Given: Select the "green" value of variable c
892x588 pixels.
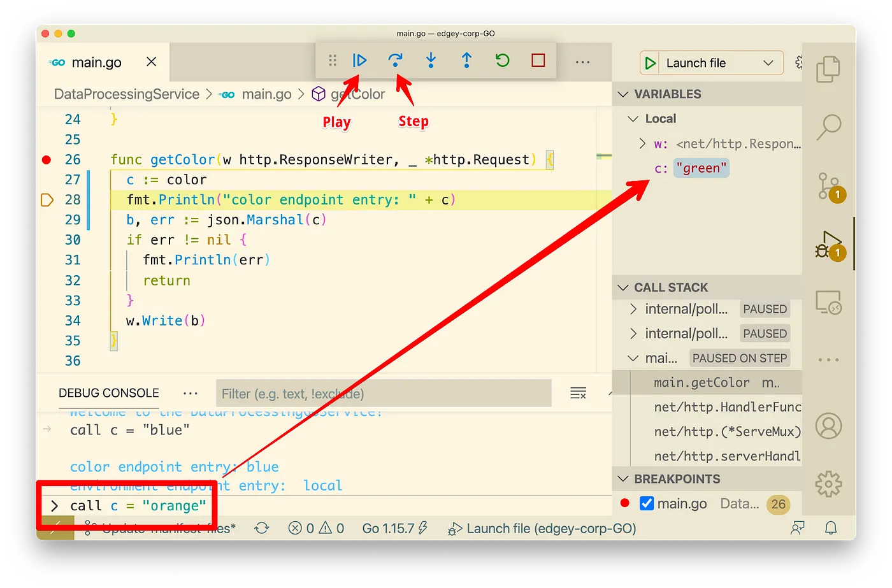Looking at the screenshot, I should pos(701,168).
